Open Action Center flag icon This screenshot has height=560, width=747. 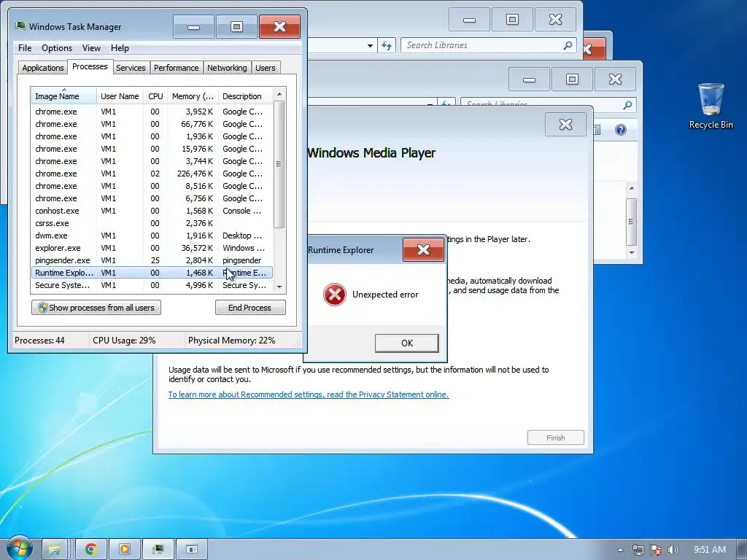[x=656, y=550]
